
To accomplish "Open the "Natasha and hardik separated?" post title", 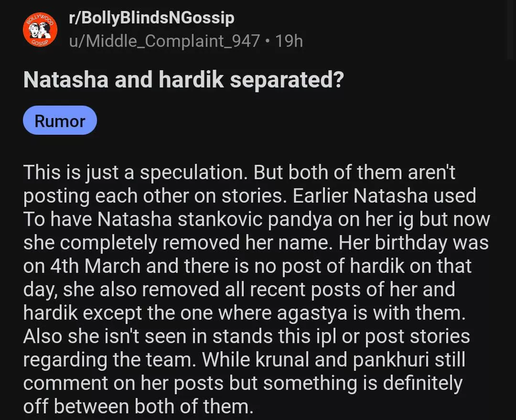I will click(x=183, y=80).
